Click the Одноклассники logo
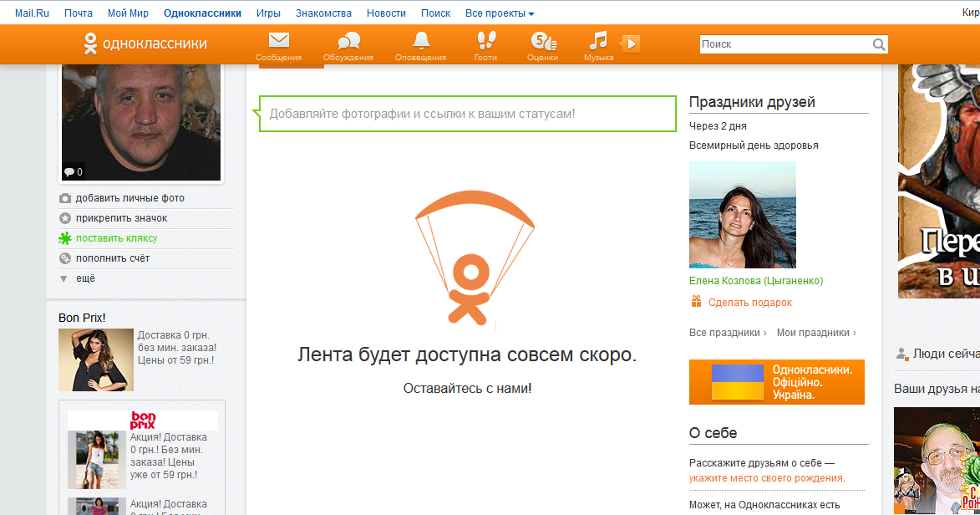 (x=145, y=43)
